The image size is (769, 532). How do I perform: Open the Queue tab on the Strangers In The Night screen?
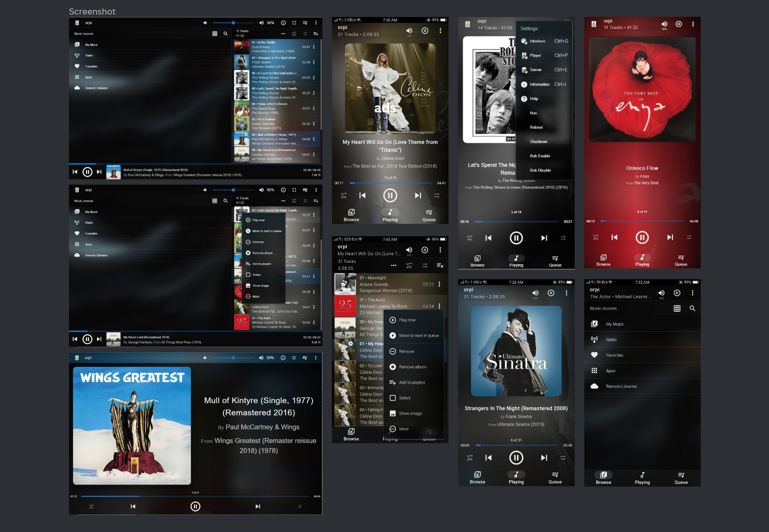(x=555, y=478)
